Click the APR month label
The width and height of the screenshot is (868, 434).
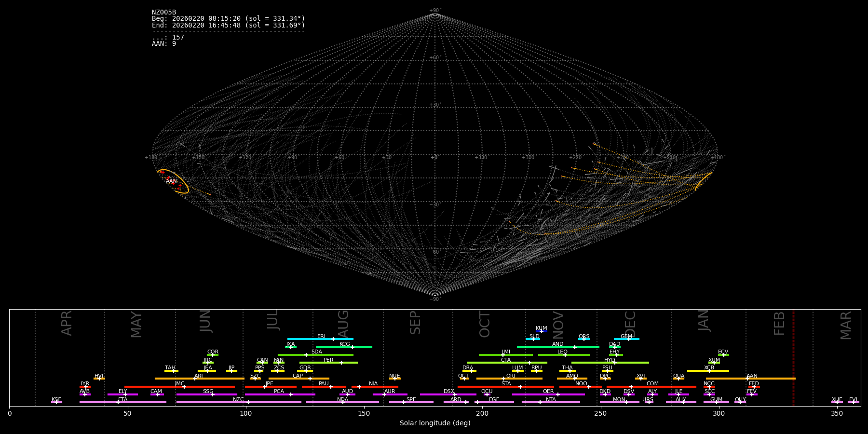tap(67, 323)
